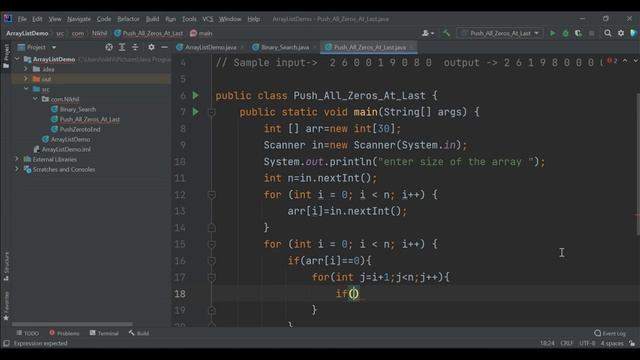Run the Push_All_Zeros_At_Last configuration
The width and height of the screenshot is (640, 360).
(552, 33)
